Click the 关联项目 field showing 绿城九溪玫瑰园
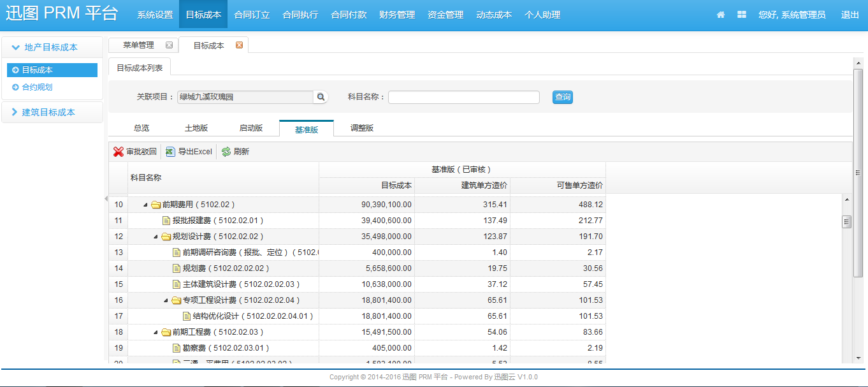 (x=245, y=97)
